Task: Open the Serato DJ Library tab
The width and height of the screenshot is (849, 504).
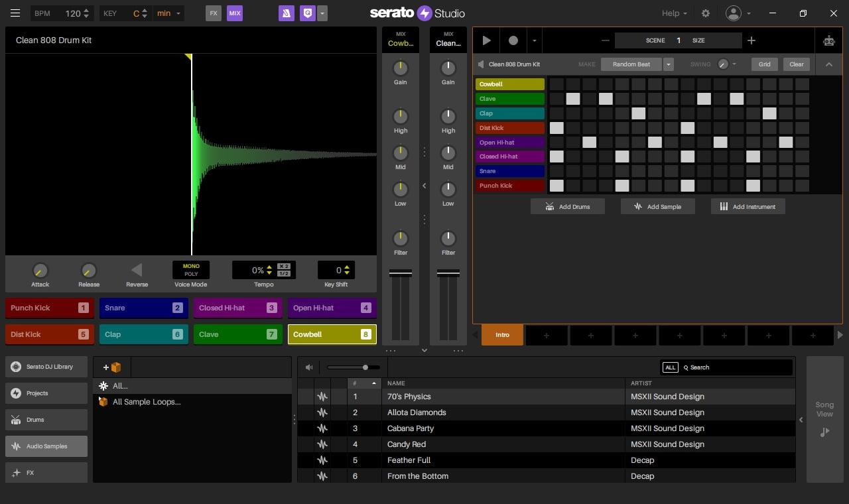Action: click(46, 367)
